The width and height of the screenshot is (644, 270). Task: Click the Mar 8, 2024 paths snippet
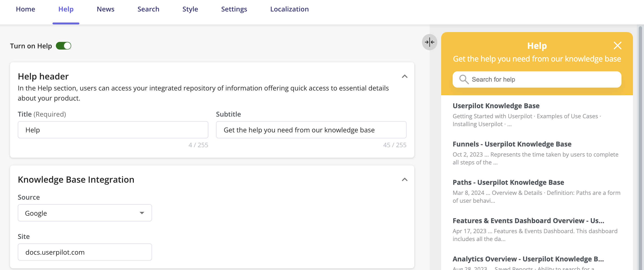click(537, 197)
